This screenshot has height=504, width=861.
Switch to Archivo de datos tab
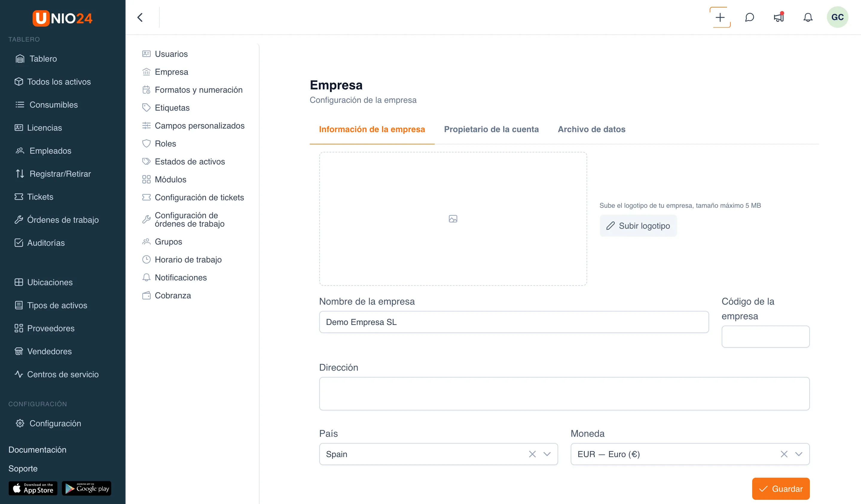point(591,129)
